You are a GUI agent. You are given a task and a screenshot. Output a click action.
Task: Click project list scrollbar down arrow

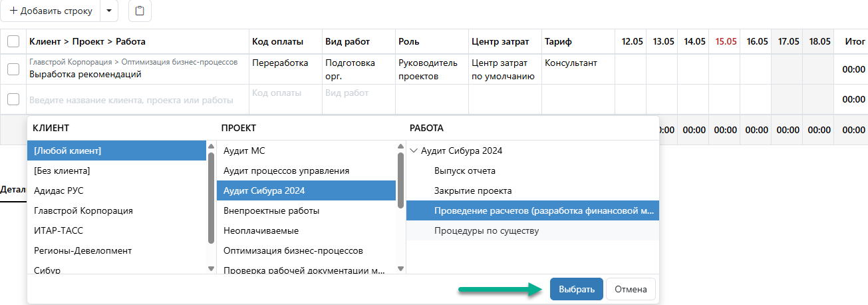coord(400,268)
